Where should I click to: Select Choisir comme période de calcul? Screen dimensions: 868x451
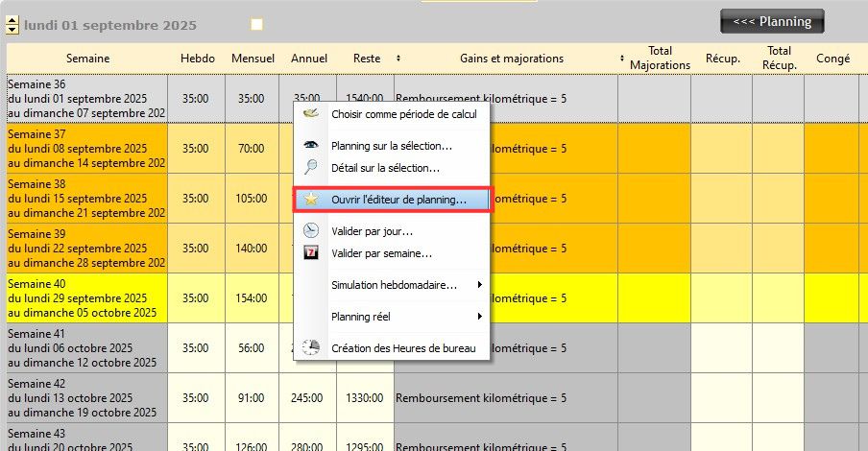pyautogui.click(x=403, y=114)
